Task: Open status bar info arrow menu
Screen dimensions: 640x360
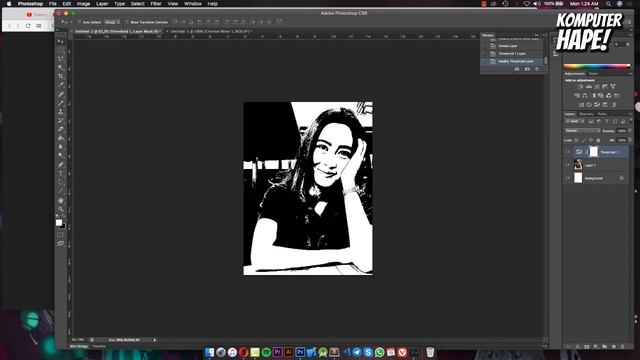Action: pos(155,340)
